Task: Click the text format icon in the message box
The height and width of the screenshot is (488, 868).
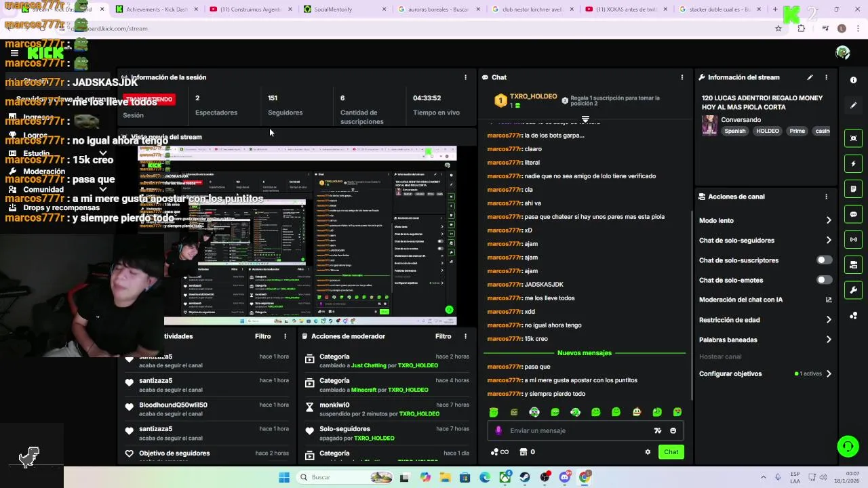Action: point(657,430)
